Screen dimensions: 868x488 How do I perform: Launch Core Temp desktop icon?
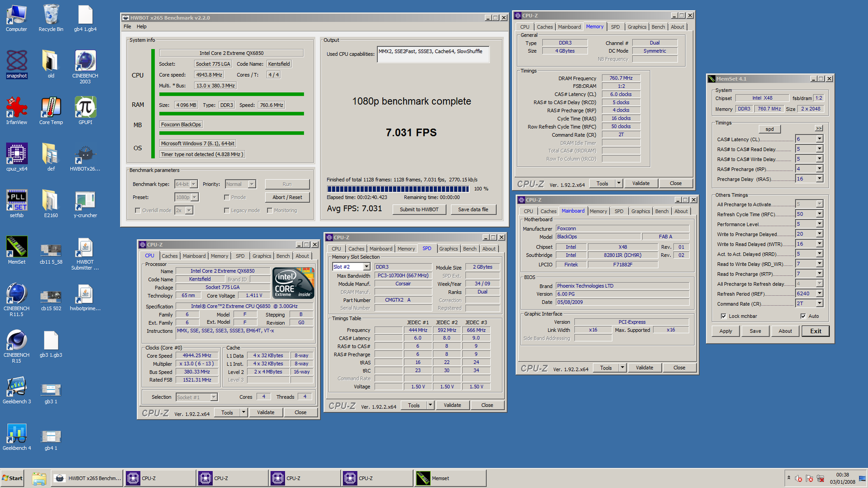51,111
